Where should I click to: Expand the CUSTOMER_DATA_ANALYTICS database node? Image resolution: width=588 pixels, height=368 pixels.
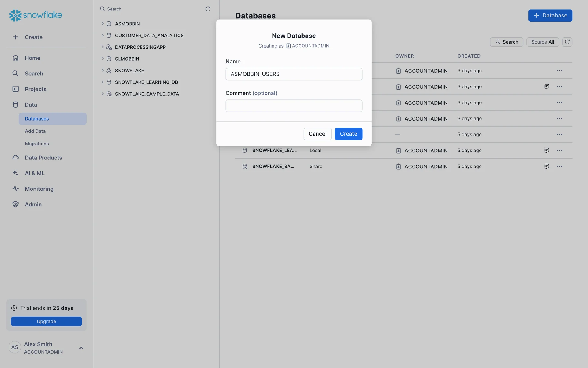point(103,36)
